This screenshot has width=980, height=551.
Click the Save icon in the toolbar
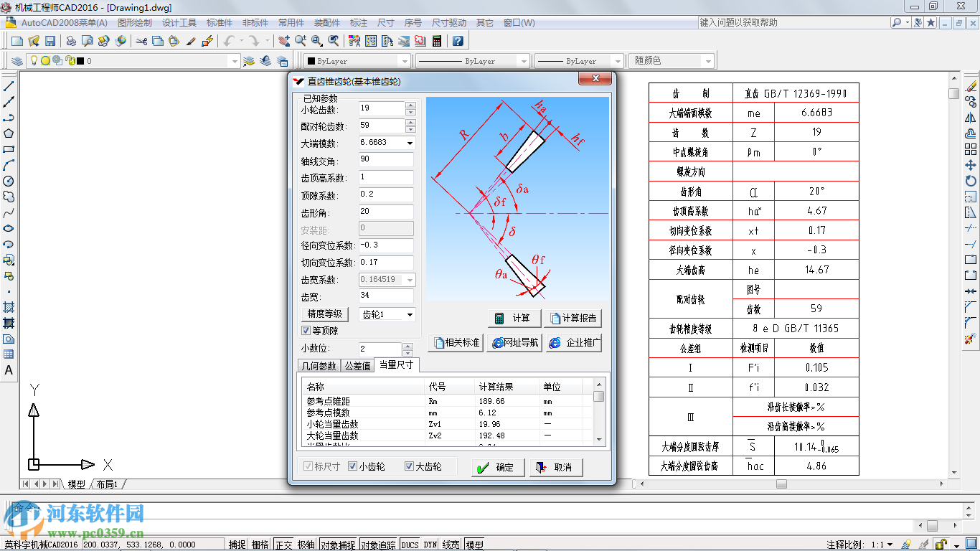pos(50,41)
